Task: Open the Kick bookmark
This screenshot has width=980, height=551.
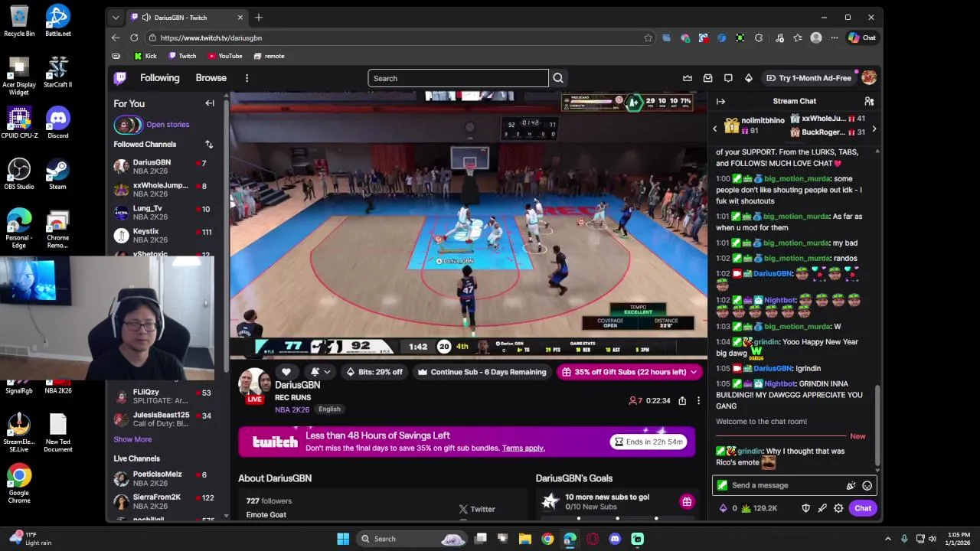Action: pos(145,56)
